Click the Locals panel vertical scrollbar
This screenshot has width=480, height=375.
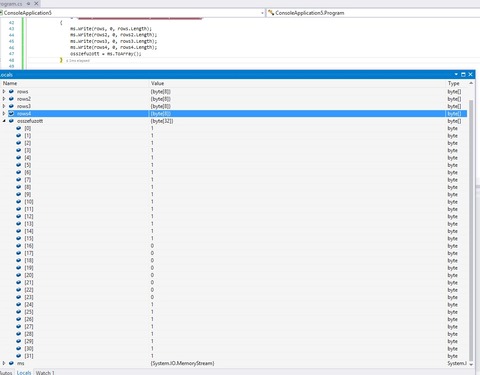click(x=471, y=230)
